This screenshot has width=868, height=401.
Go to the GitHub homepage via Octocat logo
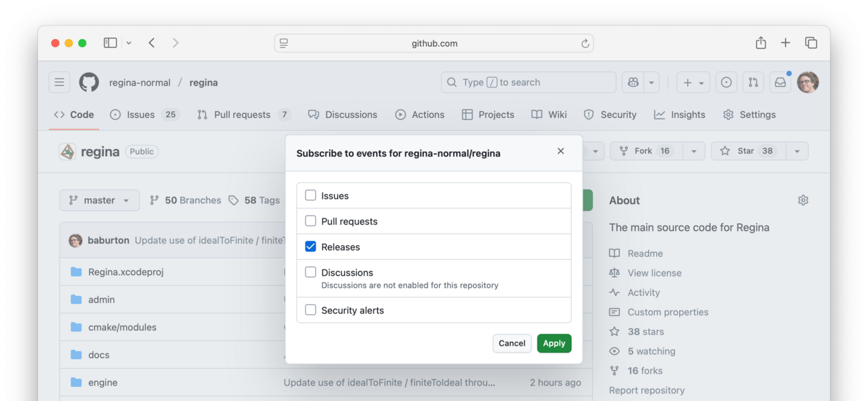point(89,82)
